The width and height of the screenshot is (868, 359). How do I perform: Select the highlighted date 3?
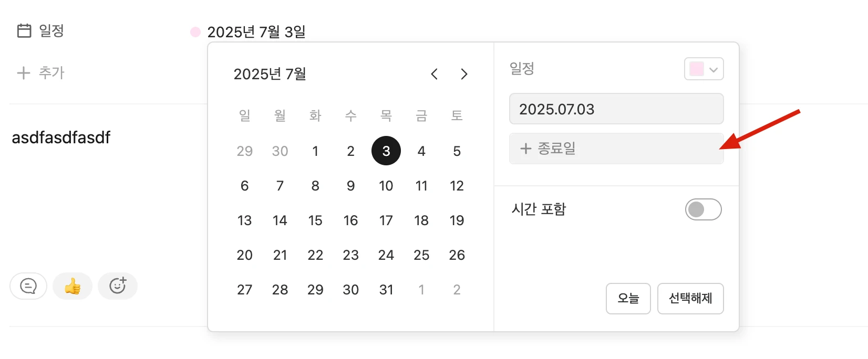386,151
